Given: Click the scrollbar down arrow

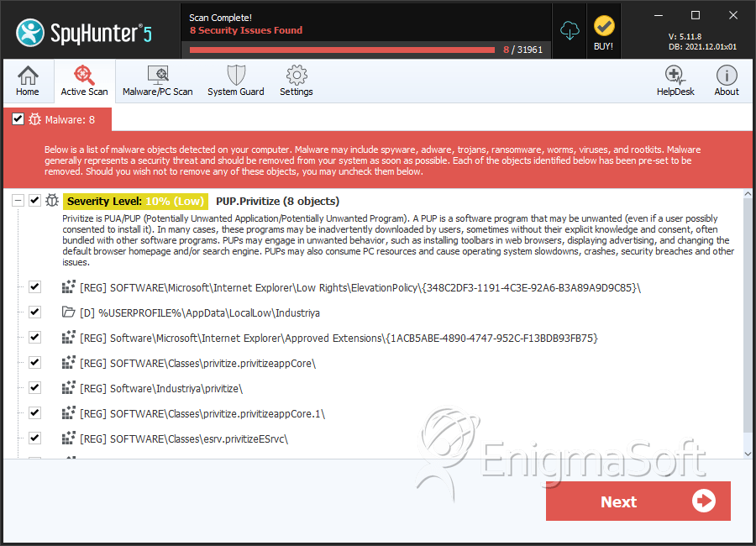Looking at the screenshot, I should (x=748, y=454).
